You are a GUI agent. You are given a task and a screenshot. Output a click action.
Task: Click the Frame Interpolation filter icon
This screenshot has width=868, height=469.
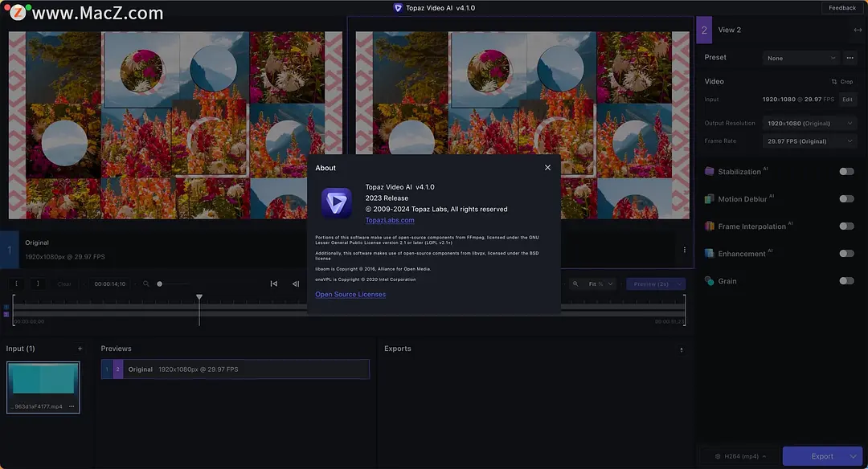(709, 226)
